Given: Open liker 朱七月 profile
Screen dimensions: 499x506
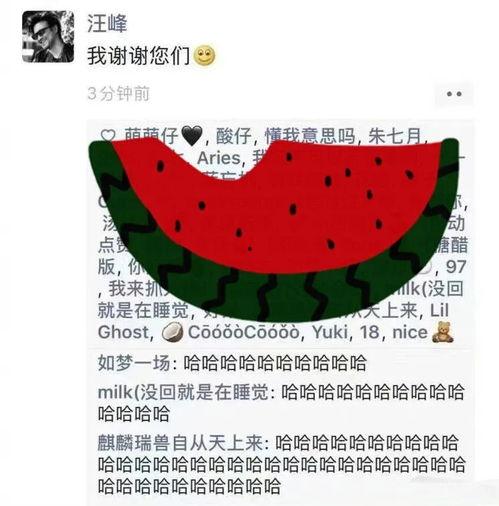Looking at the screenshot, I should point(394,136).
